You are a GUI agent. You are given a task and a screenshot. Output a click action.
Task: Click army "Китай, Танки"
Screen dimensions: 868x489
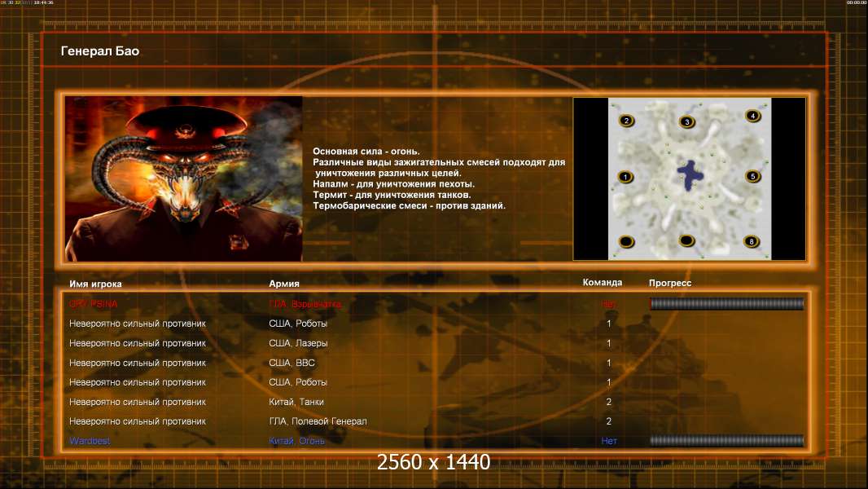pyautogui.click(x=296, y=402)
